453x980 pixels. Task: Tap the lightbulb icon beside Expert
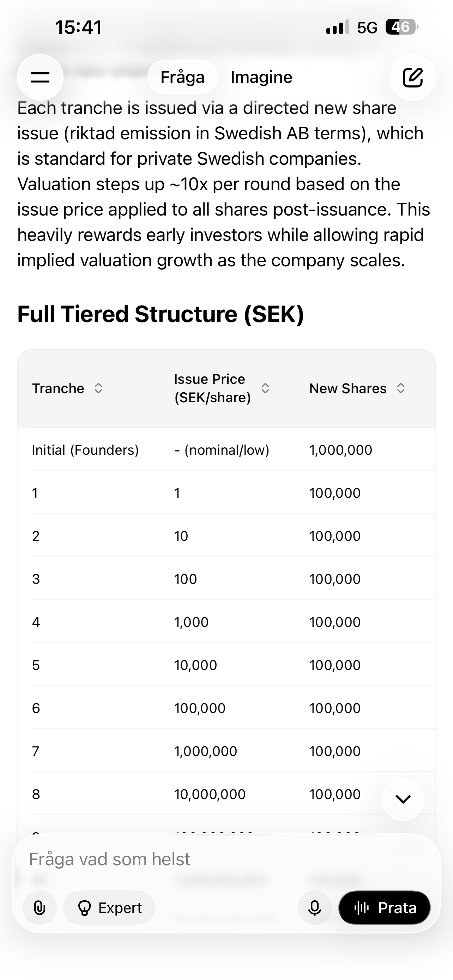pos(84,908)
